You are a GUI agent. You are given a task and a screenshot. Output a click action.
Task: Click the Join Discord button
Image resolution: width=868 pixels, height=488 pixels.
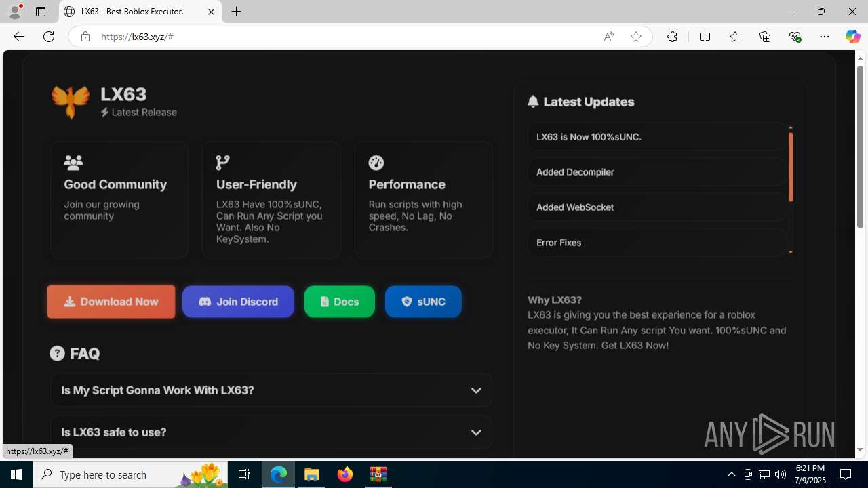[x=238, y=302]
